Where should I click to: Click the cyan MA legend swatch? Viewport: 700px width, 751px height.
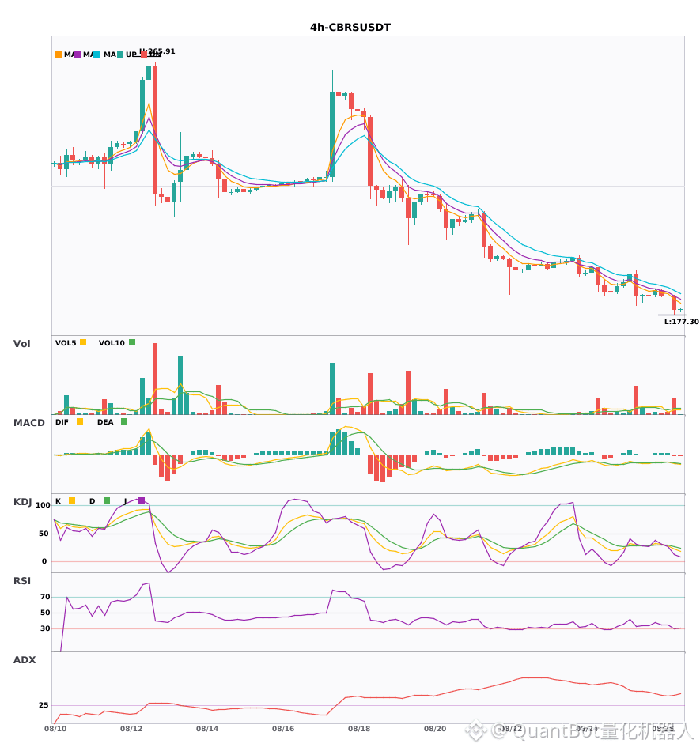coord(96,55)
